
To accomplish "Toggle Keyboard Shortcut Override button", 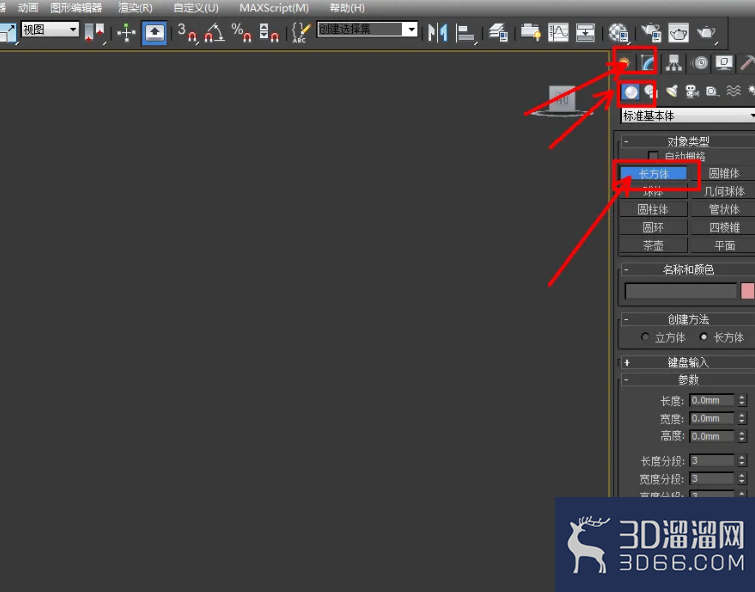I will (154, 33).
